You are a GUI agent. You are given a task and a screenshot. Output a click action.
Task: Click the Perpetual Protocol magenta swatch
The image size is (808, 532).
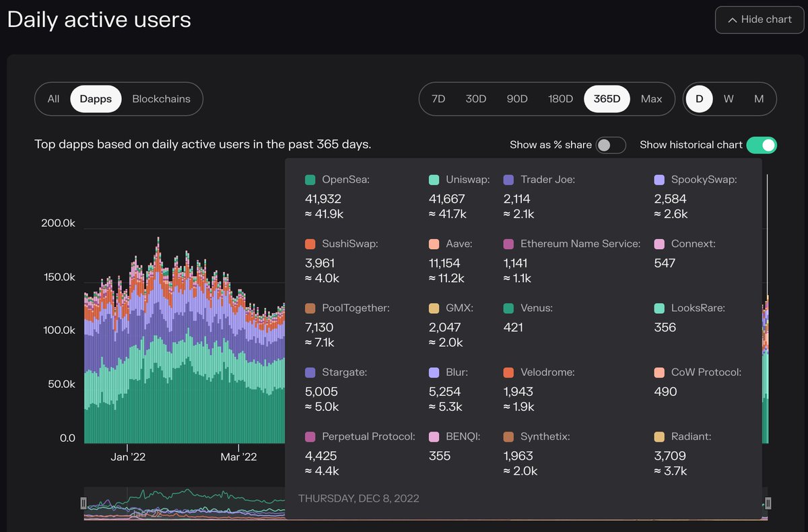click(x=310, y=436)
